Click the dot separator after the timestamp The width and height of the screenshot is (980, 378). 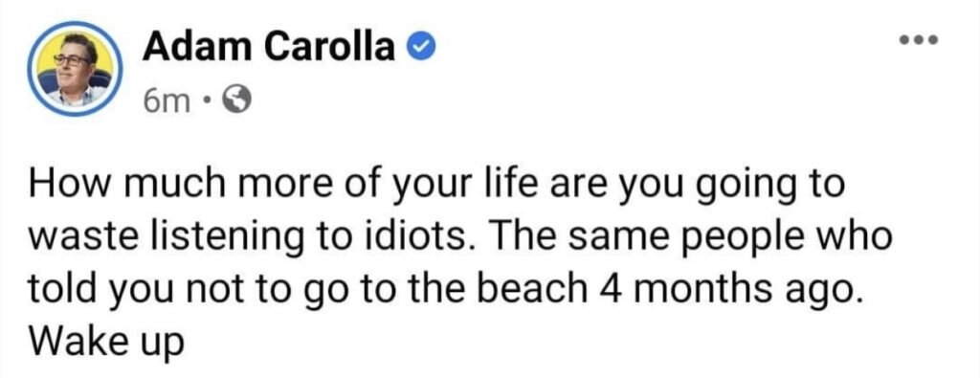[x=204, y=101]
